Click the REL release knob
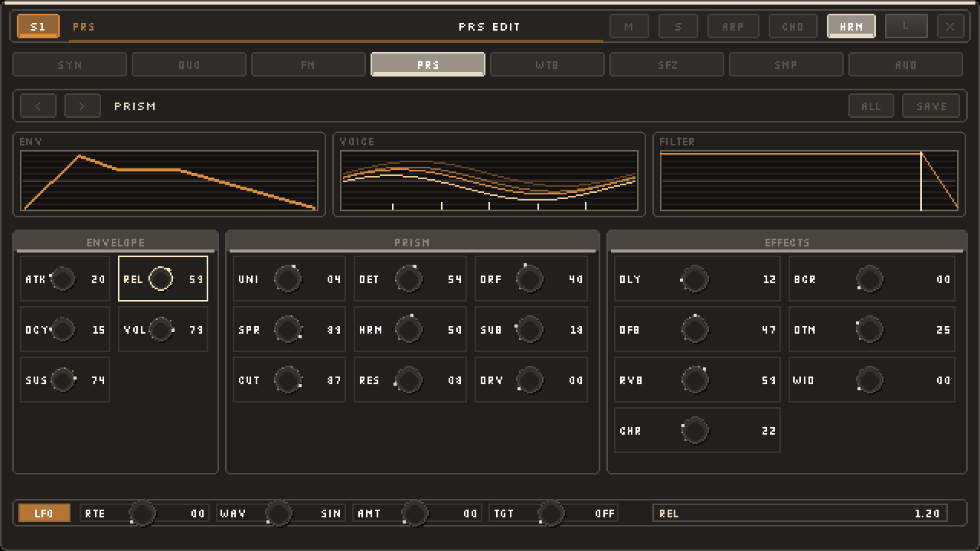 pyautogui.click(x=161, y=279)
